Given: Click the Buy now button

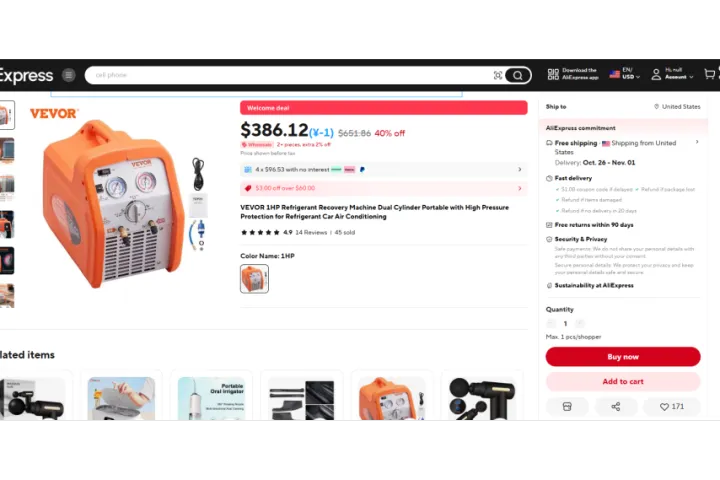Looking at the screenshot, I should [623, 357].
